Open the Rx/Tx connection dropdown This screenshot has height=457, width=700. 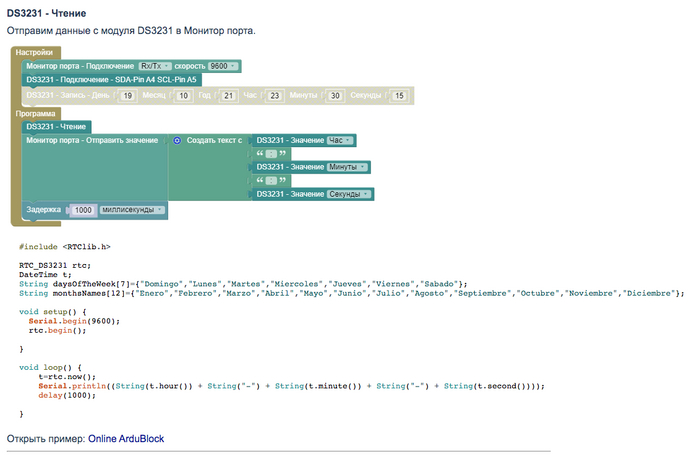155,66
